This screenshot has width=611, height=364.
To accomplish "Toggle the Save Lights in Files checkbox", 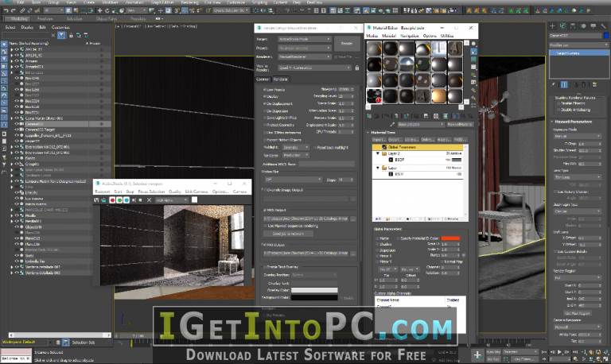I will point(265,118).
